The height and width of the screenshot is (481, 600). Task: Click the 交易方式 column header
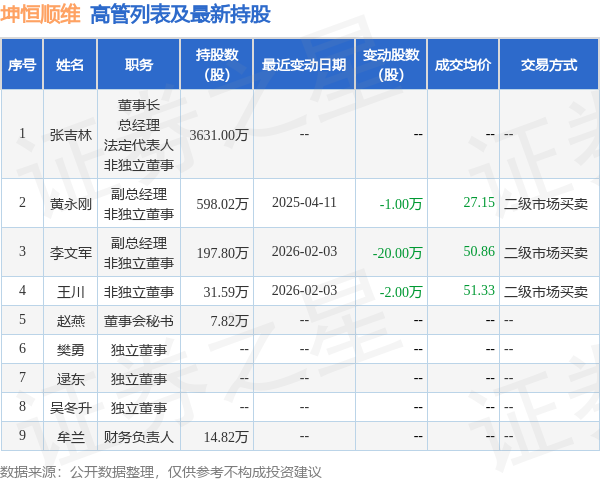click(549, 64)
